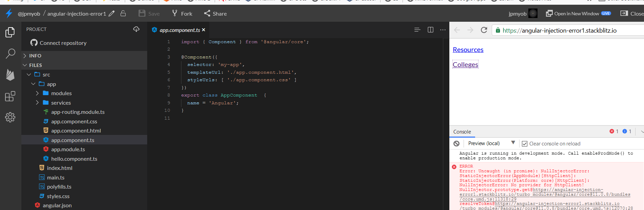Open app.component.html file
The width and height of the screenshot is (644, 210).
tap(84, 130)
